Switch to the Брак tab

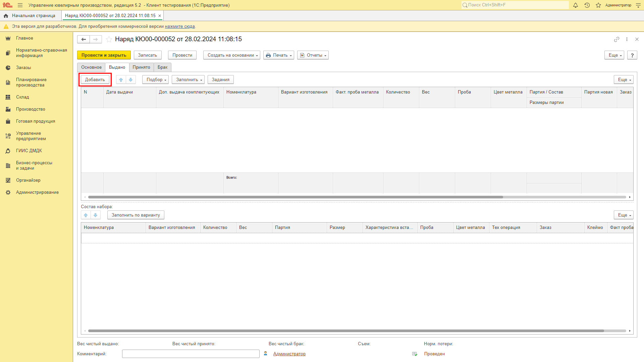(163, 67)
